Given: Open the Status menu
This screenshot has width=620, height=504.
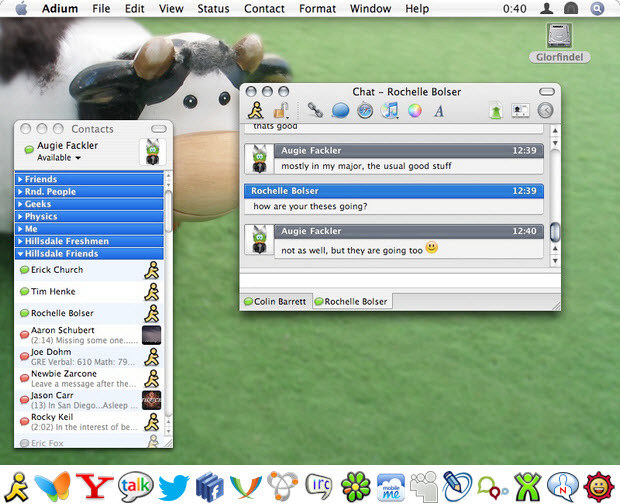Looking at the screenshot, I should point(213,8).
